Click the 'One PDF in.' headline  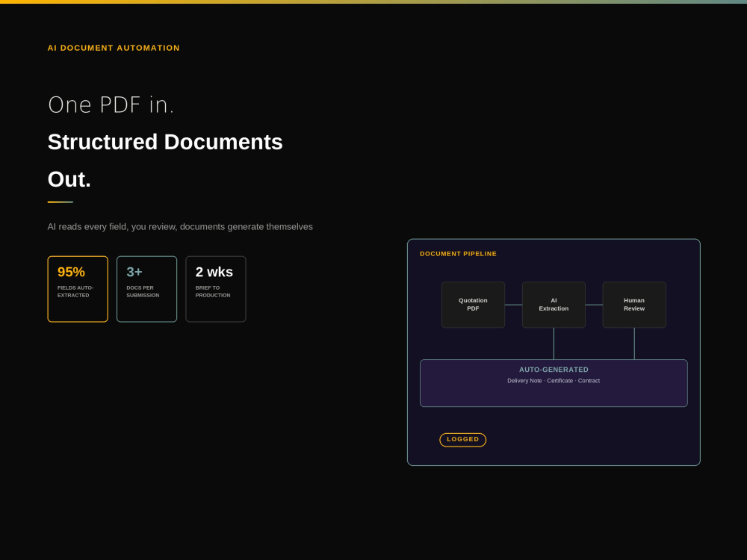click(x=111, y=105)
